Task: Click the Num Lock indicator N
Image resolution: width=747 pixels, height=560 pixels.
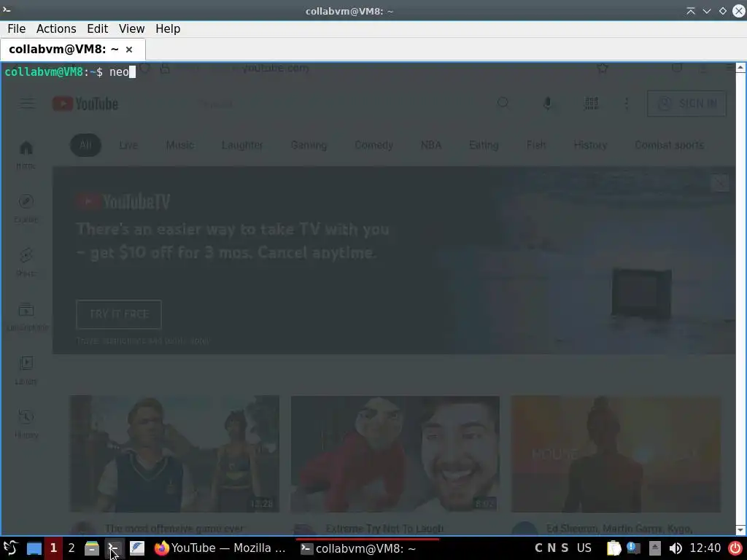Action: click(551, 548)
